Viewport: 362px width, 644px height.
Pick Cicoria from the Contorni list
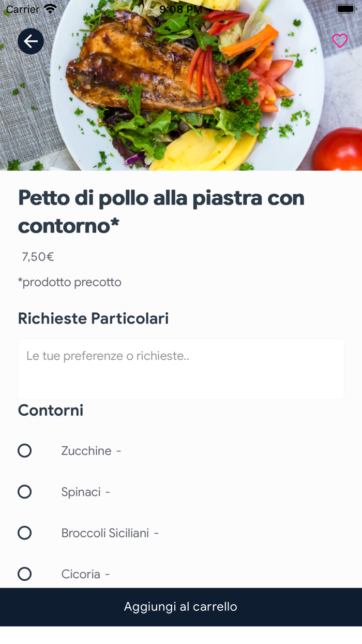point(24,574)
